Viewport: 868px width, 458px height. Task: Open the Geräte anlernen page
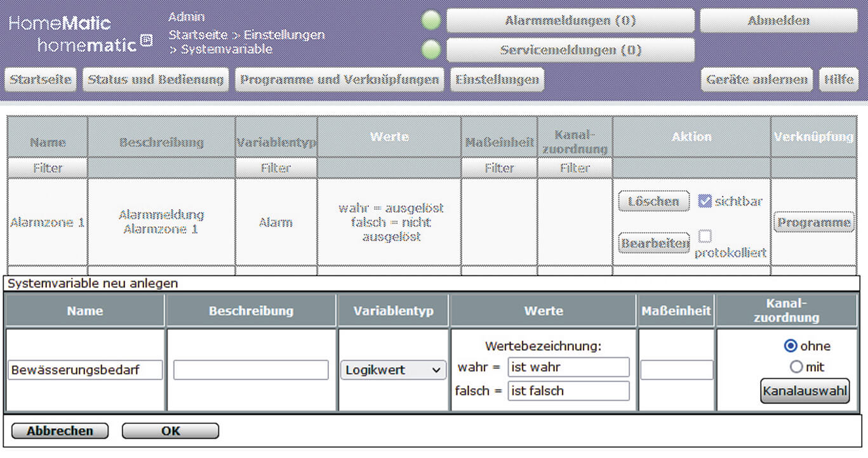tap(756, 79)
